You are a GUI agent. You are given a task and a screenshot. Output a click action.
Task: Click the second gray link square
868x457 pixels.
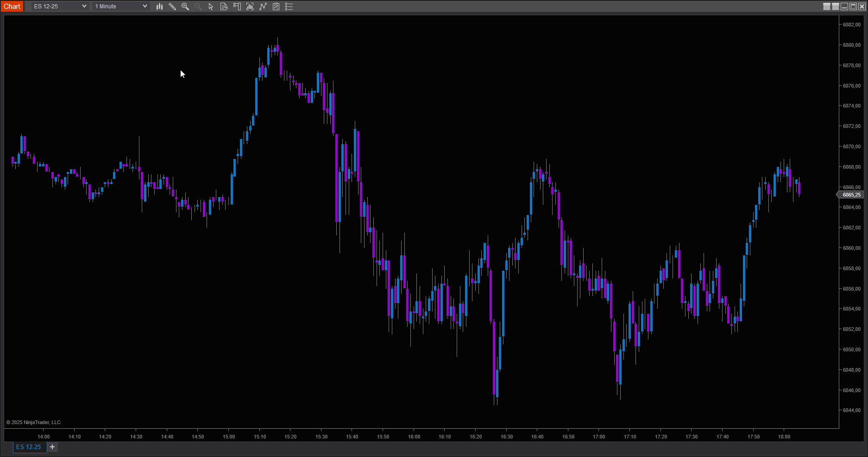pos(836,6)
